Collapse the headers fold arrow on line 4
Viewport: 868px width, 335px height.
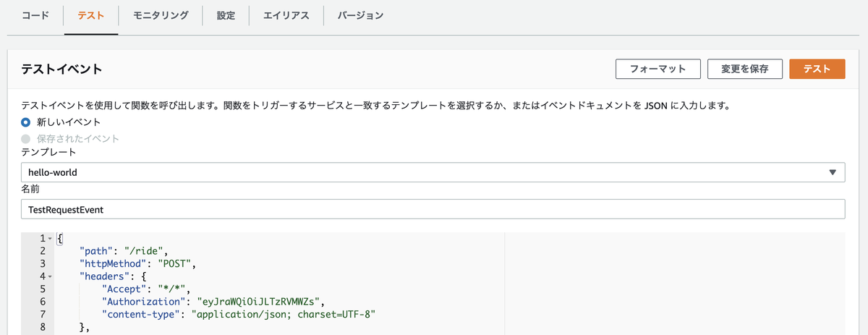[50, 276]
